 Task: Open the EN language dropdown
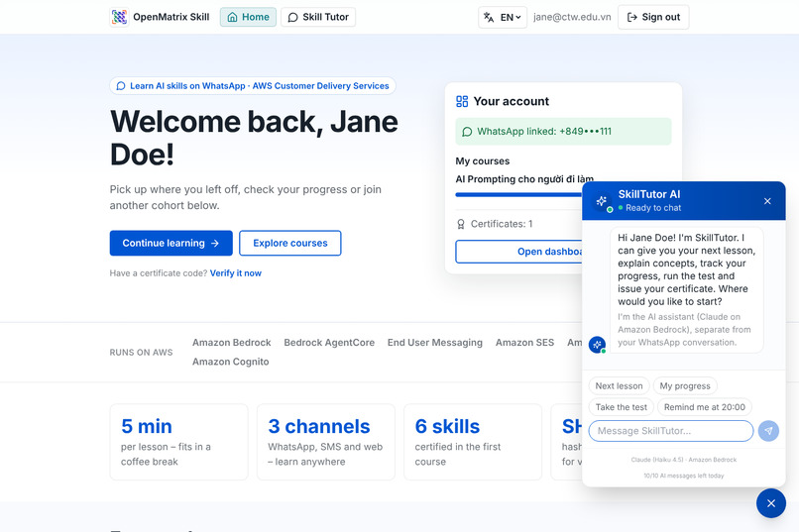[x=503, y=17]
